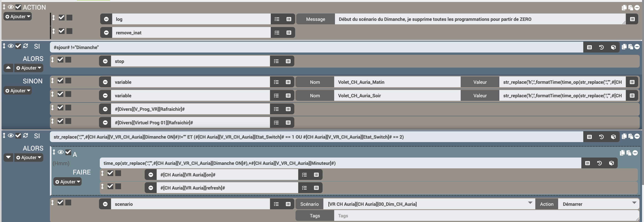This screenshot has width=644, height=222.
Task: Click the stop command field
Action: [190, 61]
